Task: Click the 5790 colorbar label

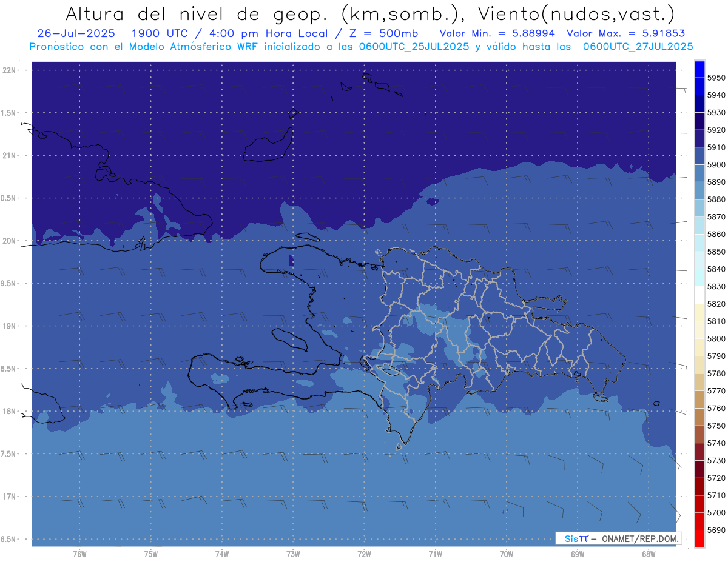Action: pos(716,356)
